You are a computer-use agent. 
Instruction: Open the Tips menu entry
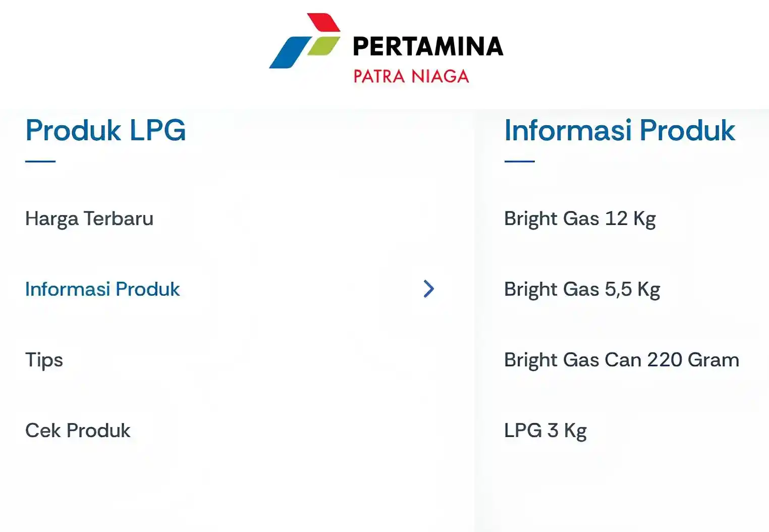44,360
